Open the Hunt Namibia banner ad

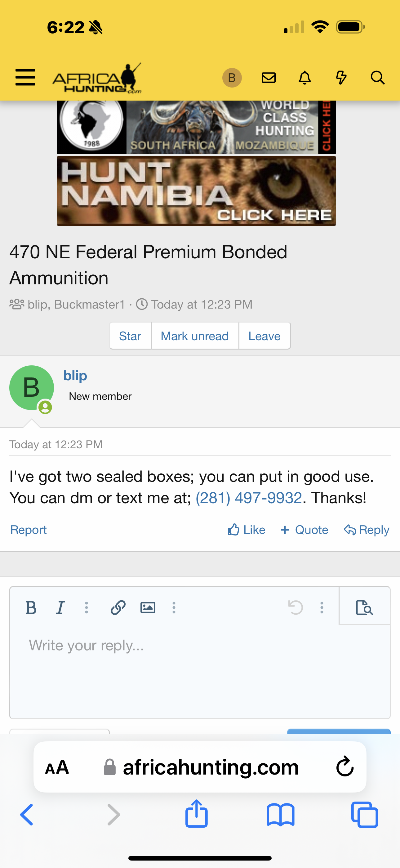(x=196, y=191)
